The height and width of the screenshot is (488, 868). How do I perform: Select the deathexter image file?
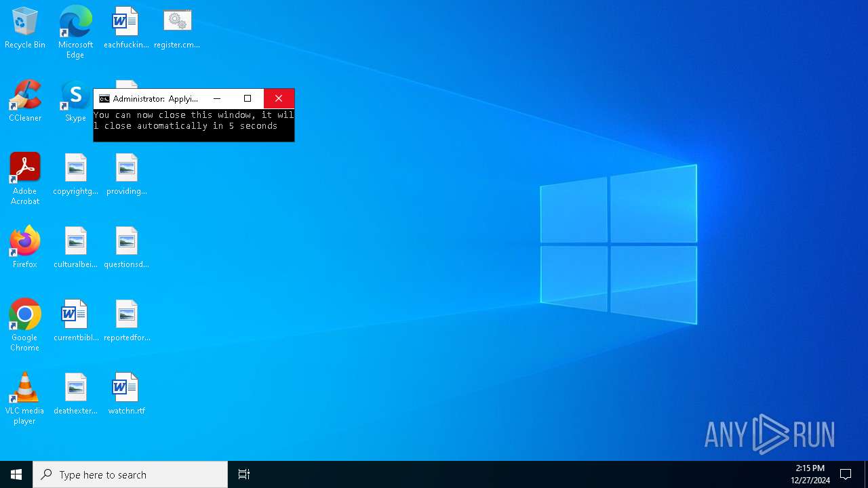(75, 394)
